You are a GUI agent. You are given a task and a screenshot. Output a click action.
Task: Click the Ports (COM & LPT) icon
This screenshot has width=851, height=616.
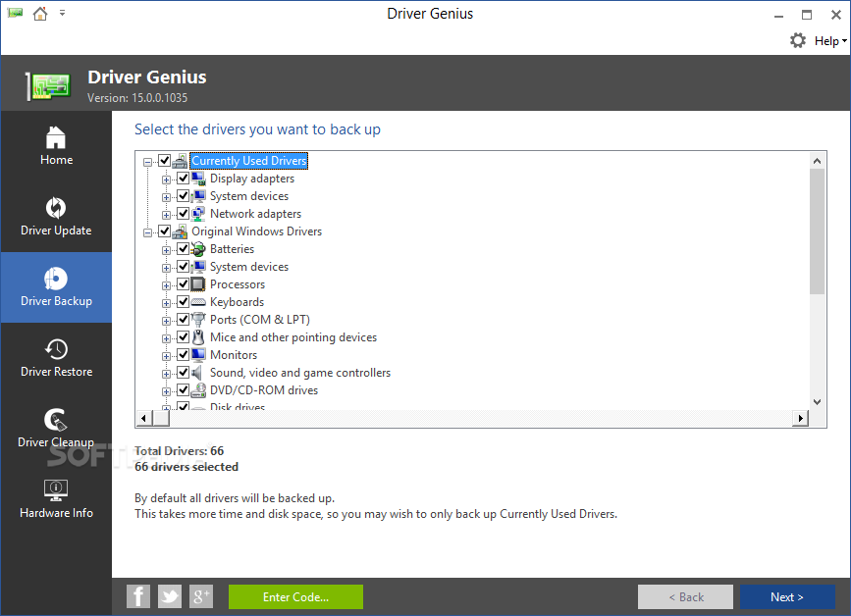[x=198, y=320]
